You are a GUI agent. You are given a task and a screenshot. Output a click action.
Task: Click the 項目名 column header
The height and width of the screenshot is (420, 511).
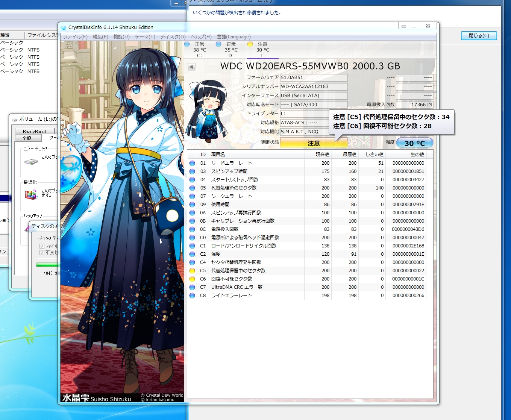[x=257, y=155]
